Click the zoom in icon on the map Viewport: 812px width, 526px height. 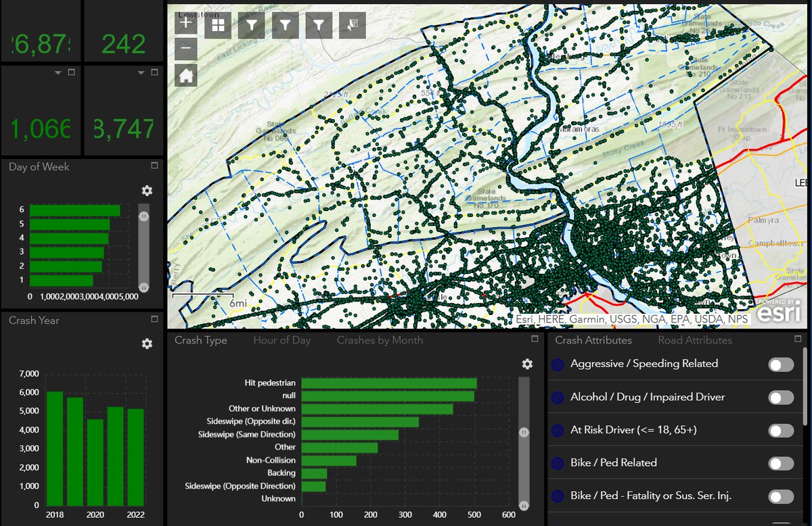(185, 22)
